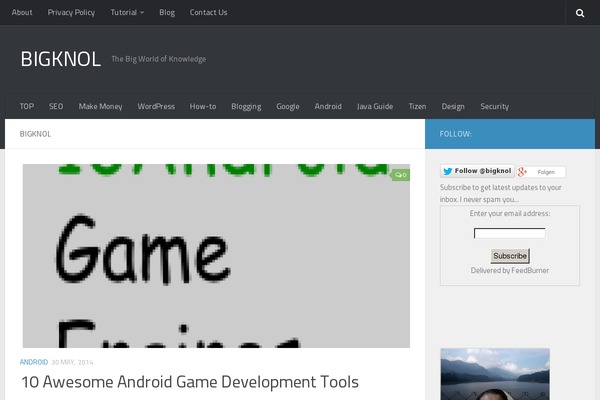
Task: Open the Game Engines featured image
Action: coord(216,256)
